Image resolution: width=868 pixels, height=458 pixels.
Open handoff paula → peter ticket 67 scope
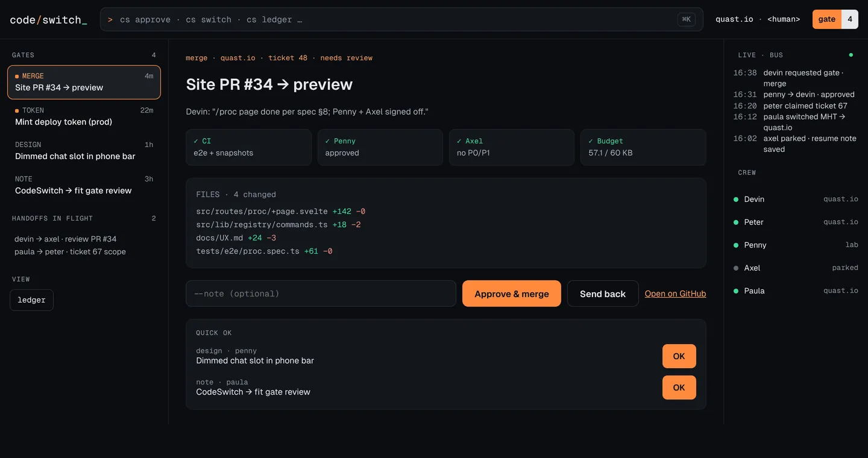[70, 252]
